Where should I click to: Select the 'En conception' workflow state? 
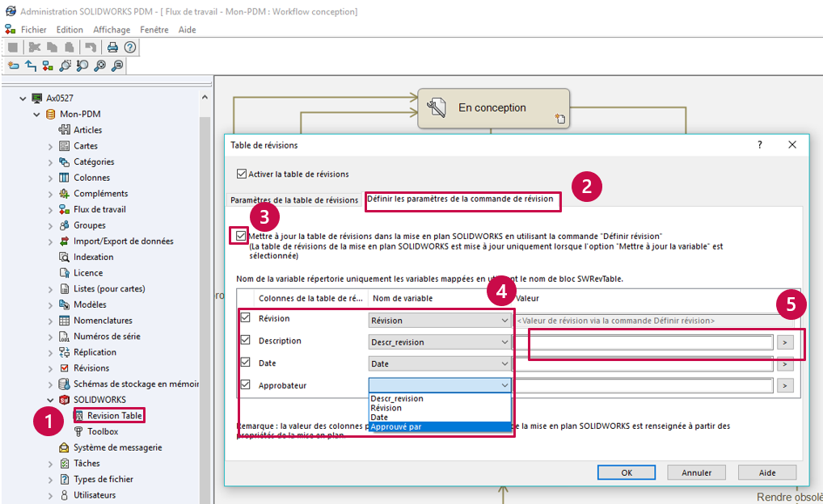pyautogui.click(x=493, y=108)
